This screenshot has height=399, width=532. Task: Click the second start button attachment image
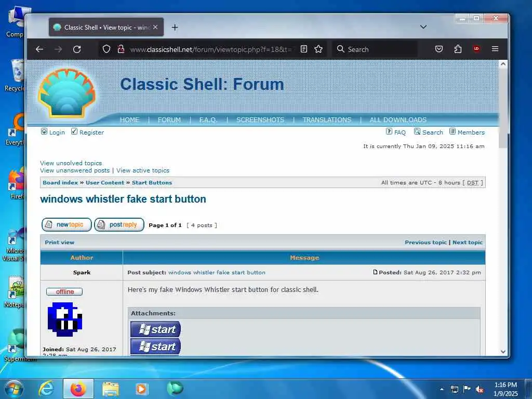point(155,347)
